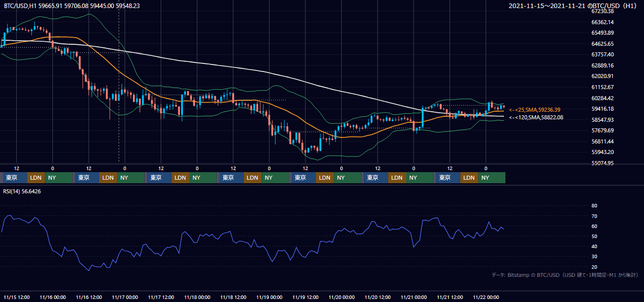Screen dimensions: 644x302
Task: Click price axis value 65493.89
Action: 603,33
